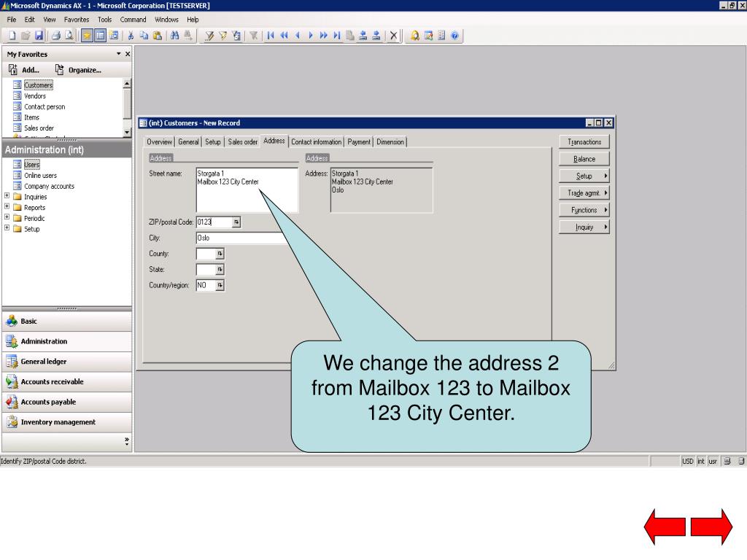Open Online users in Administration tree
The image size is (747, 560).
[40, 175]
